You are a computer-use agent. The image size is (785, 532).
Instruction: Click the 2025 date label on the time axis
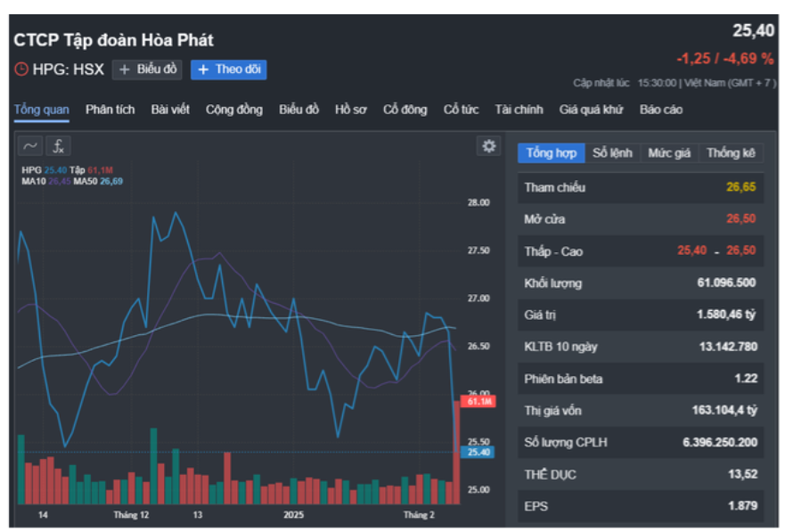click(294, 514)
